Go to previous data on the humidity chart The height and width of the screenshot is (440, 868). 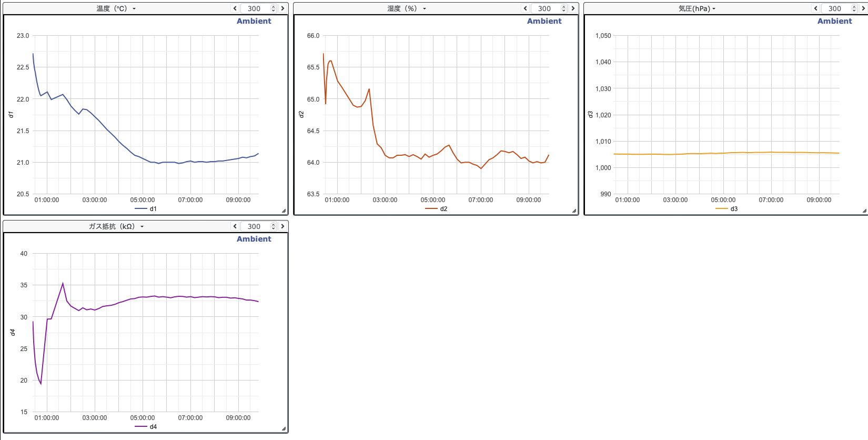click(526, 8)
